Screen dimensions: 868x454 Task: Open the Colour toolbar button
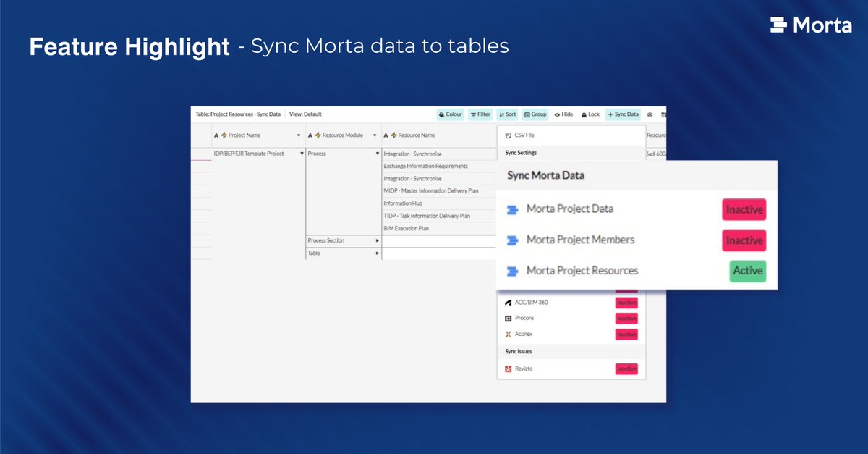point(450,114)
